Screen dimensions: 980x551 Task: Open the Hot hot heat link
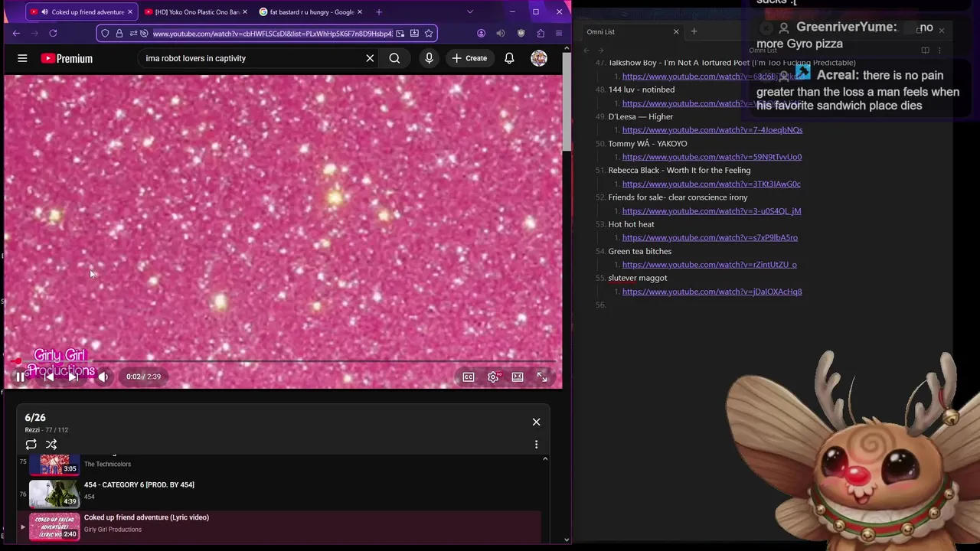tap(710, 237)
